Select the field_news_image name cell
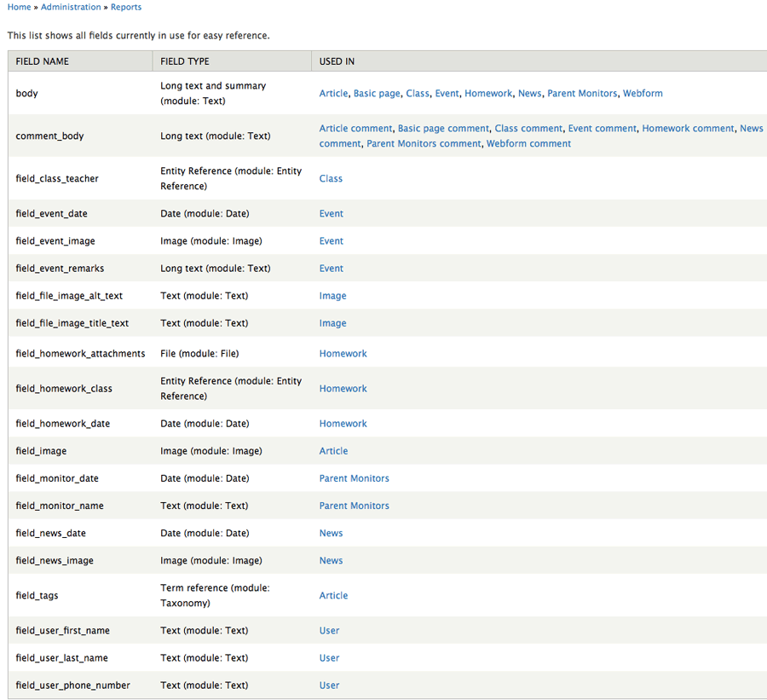Image resolution: width=767 pixels, height=700 pixels. pyautogui.click(x=80, y=560)
